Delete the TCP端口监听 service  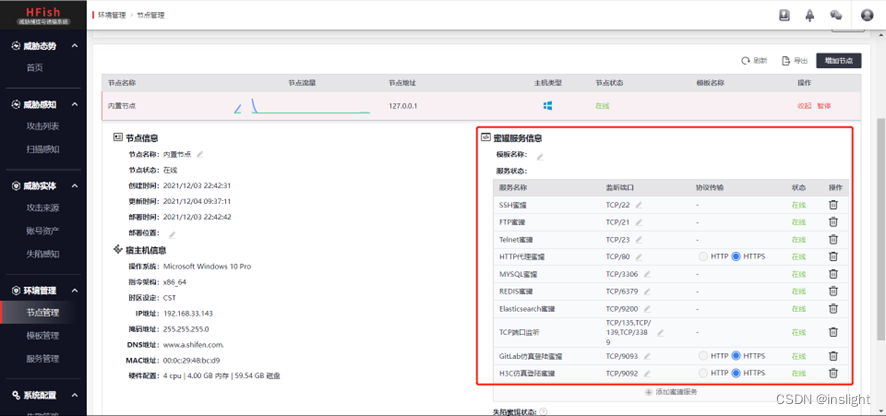coord(833,332)
